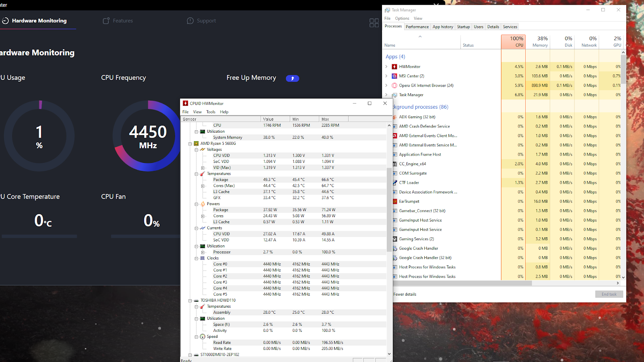Image resolution: width=644 pixels, height=362 pixels.
Task: Select the System Memory utilization row
Action: click(x=283, y=138)
